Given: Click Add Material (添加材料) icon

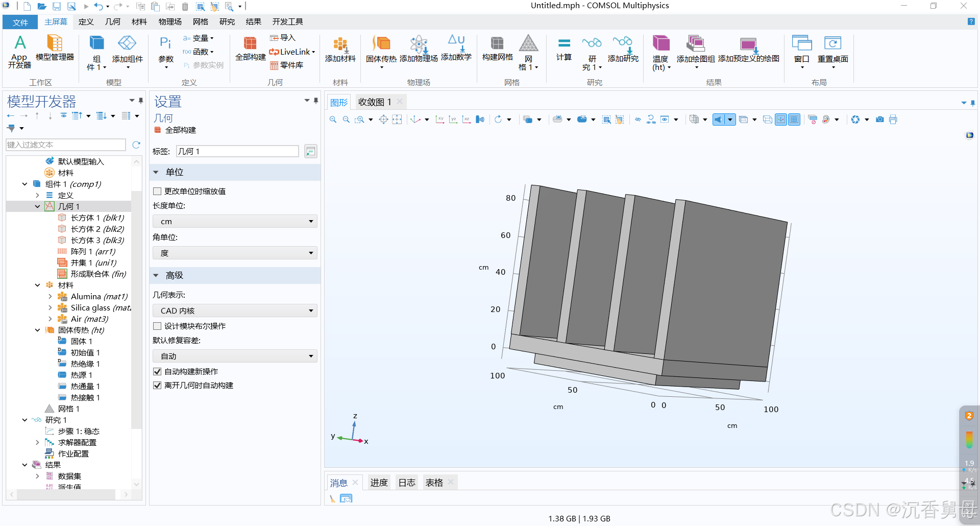Looking at the screenshot, I should pos(340,50).
